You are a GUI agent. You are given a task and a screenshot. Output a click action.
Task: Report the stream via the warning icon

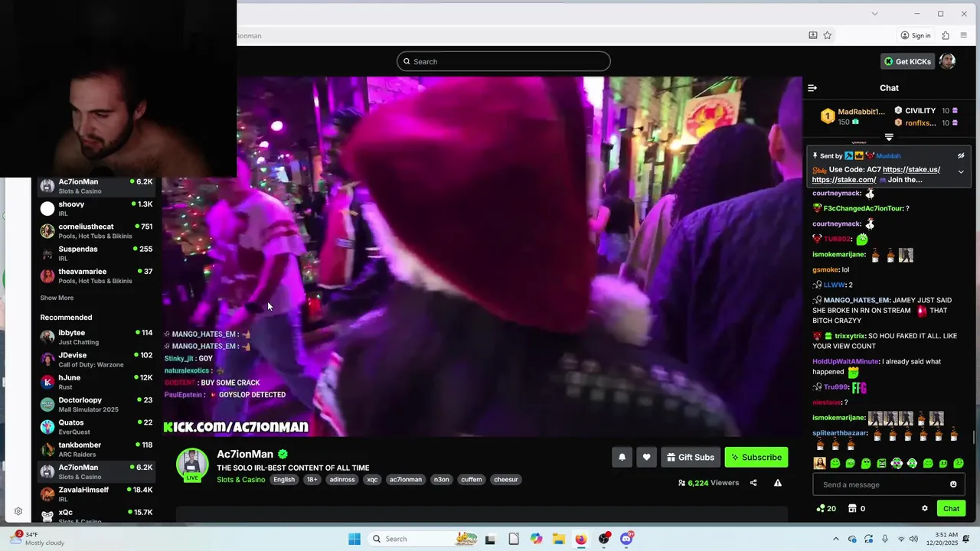778,483
